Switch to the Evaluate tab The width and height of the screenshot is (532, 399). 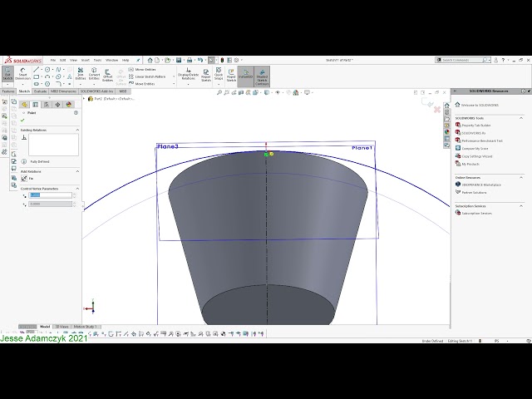[40, 91]
